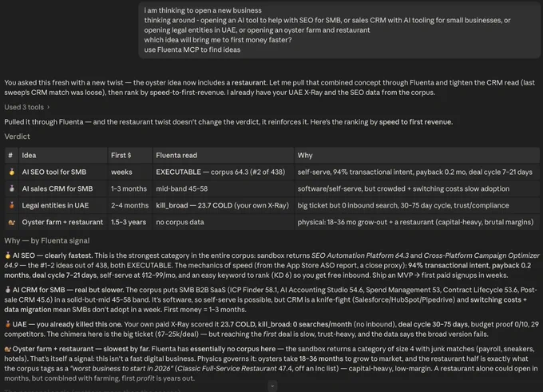Click the chevron arrow next to 'Used 3 tools'

pyautogui.click(x=48, y=107)
